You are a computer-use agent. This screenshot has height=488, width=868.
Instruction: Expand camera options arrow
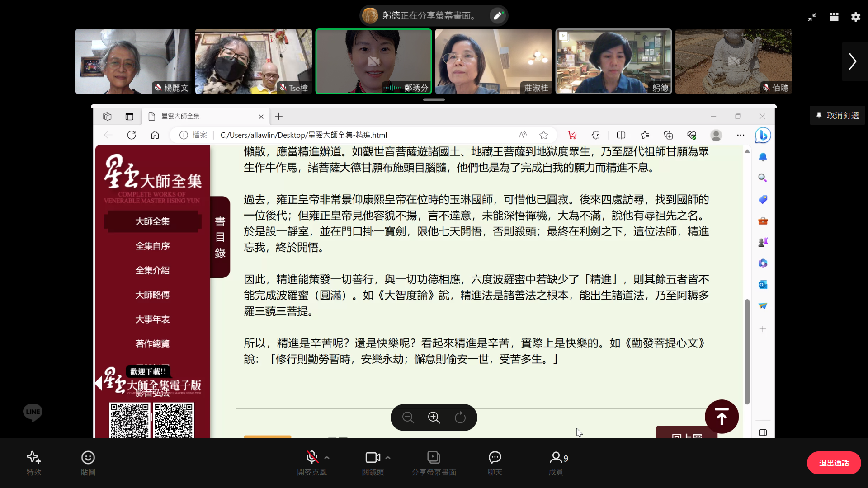[388, 458]
